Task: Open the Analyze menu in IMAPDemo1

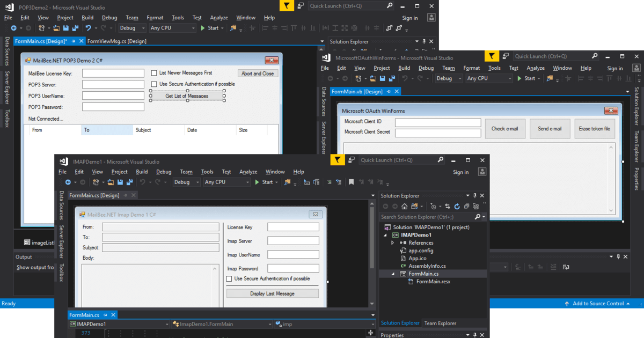Action: click(x=248, y=172)
